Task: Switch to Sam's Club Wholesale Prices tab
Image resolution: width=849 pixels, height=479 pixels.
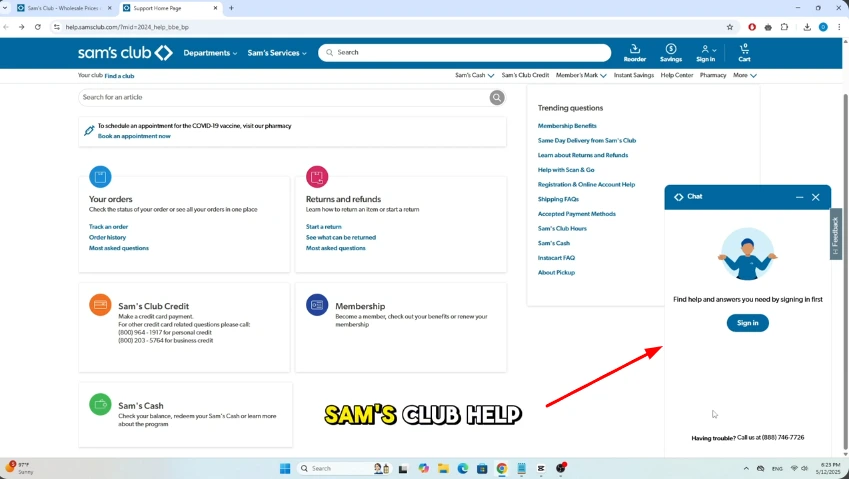Action: tap(63, 8)
